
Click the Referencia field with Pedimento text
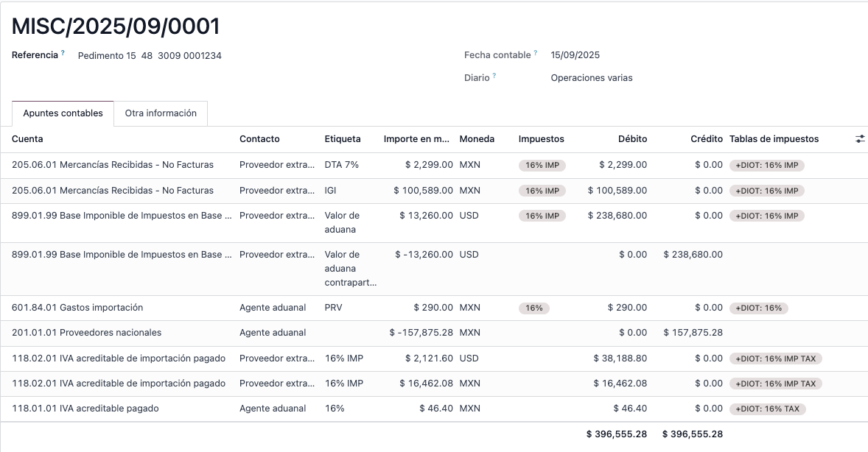[150, 55]
